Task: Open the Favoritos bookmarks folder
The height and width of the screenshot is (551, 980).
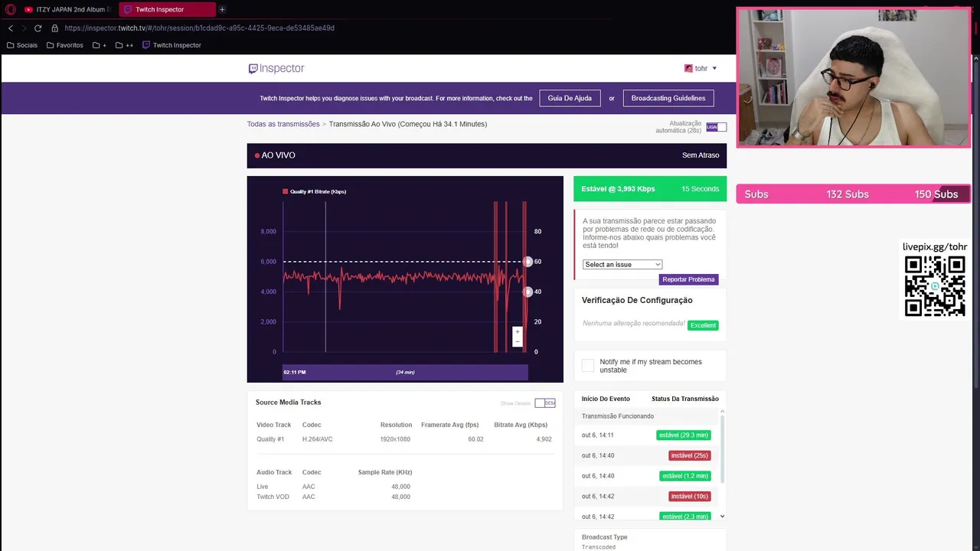Action: point(65,45)
